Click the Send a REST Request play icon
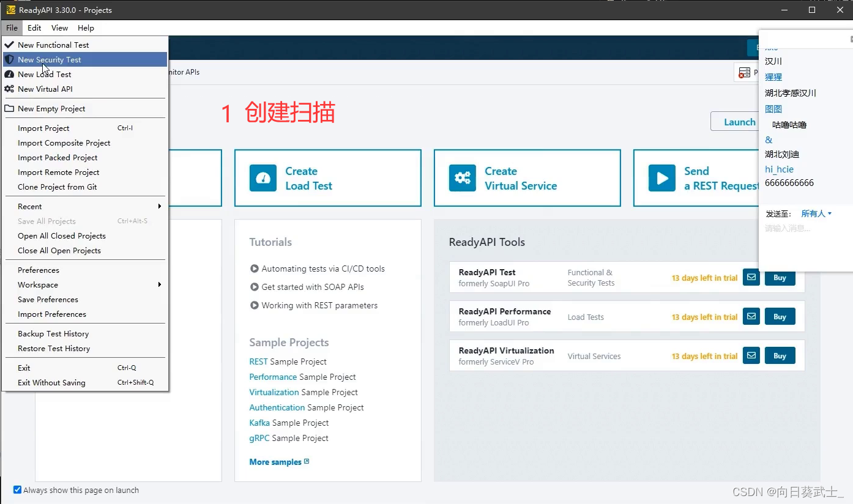Viewport: 853px width, 504px height. 662,178
